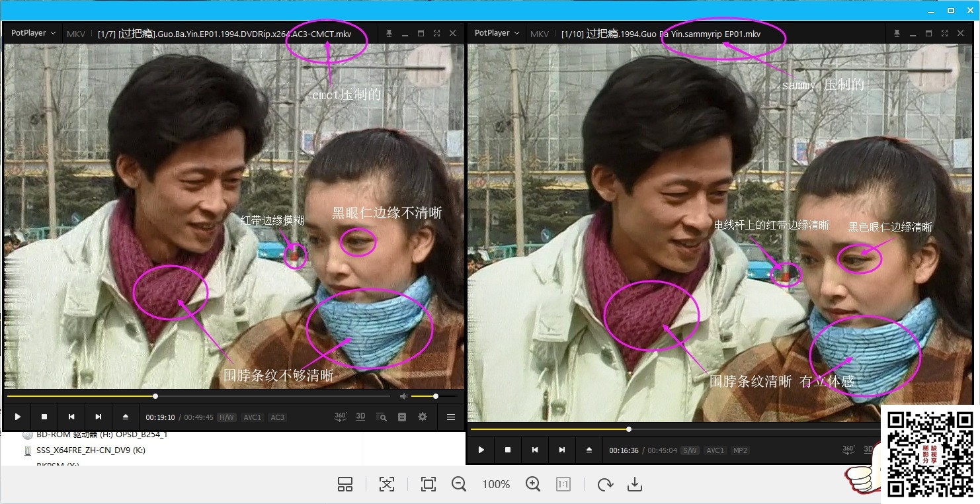This screenshot has width=980, height=504.
Task: Click AVC1 codec badge in left player
Action: (253, 417)
